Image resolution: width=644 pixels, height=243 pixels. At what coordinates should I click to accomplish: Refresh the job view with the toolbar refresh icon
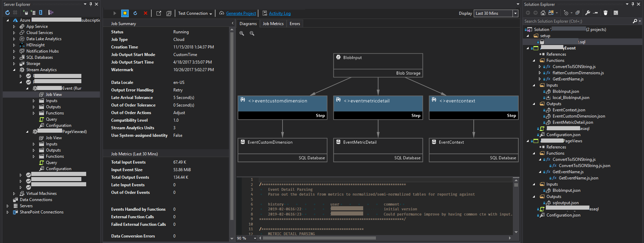tap(135, 13)
